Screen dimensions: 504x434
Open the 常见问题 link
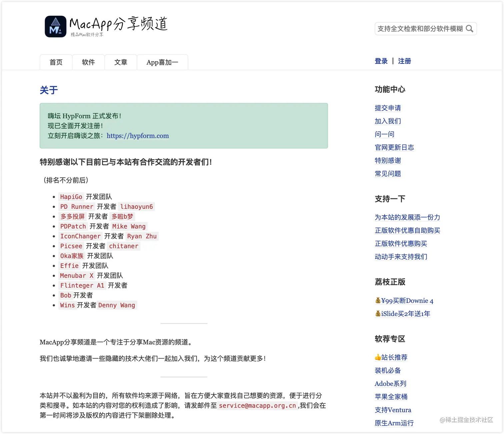coord(388,174)
